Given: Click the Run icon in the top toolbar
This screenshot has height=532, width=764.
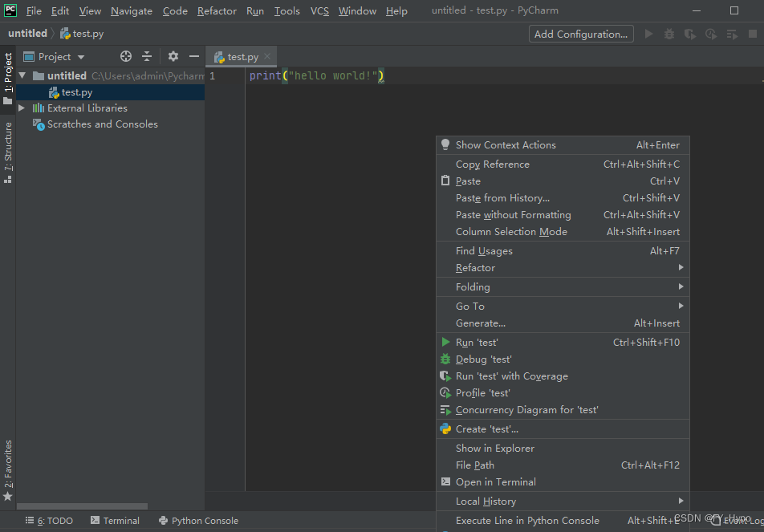Looking at the screenshot, I should tap(649, 34).
